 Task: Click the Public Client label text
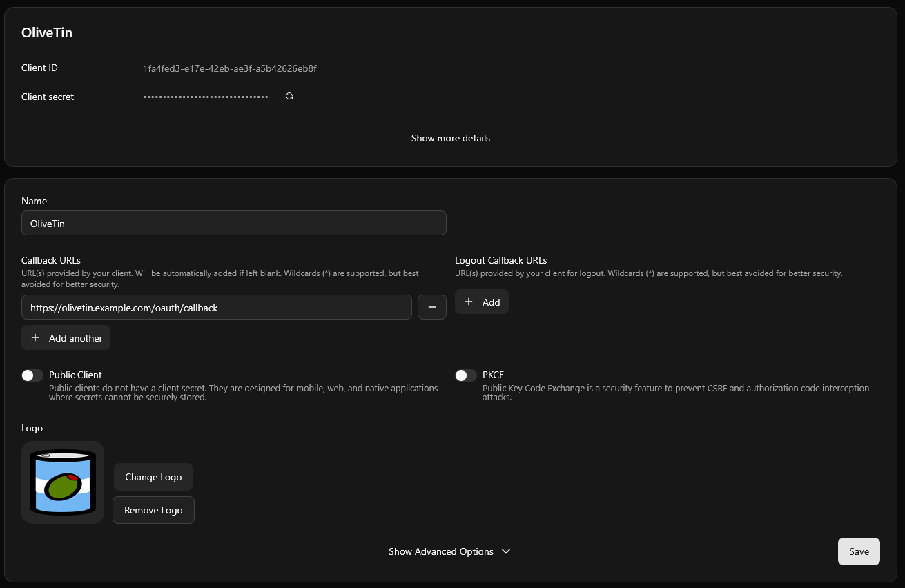(x=75, y=375)
